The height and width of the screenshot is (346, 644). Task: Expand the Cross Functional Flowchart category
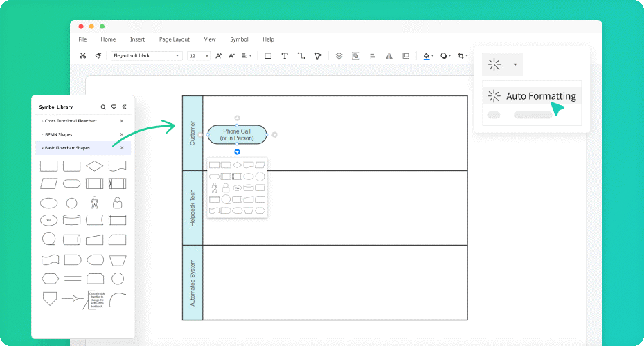69,121
